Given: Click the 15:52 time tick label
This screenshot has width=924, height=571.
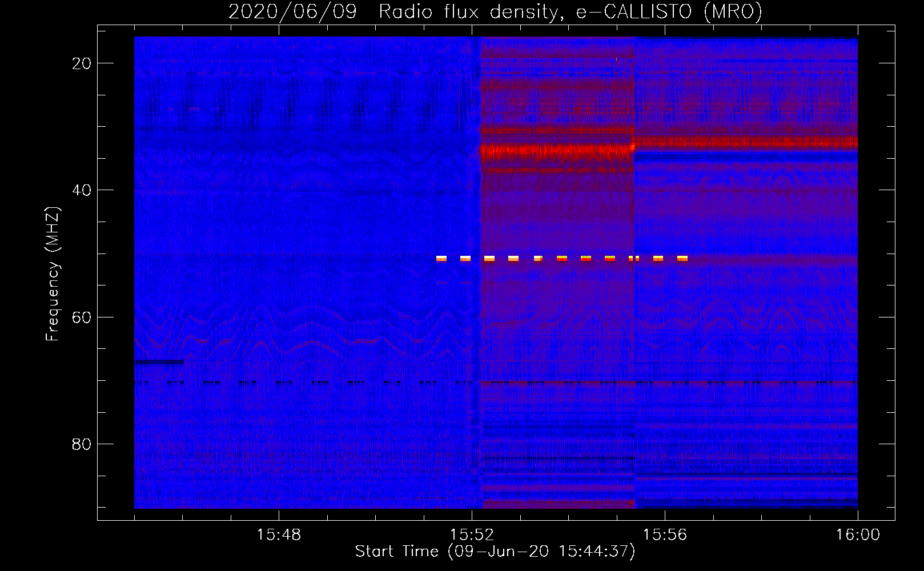Looking at the screenshot, I should [x=472, y=535].
